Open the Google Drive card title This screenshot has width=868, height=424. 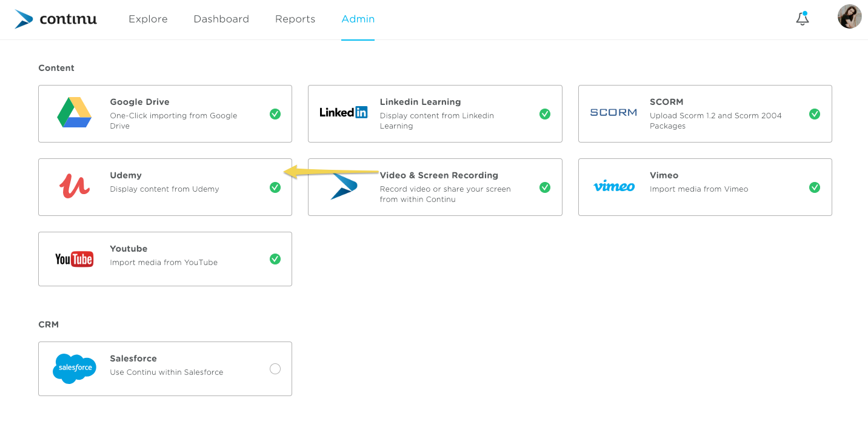(x=139, y=102)
